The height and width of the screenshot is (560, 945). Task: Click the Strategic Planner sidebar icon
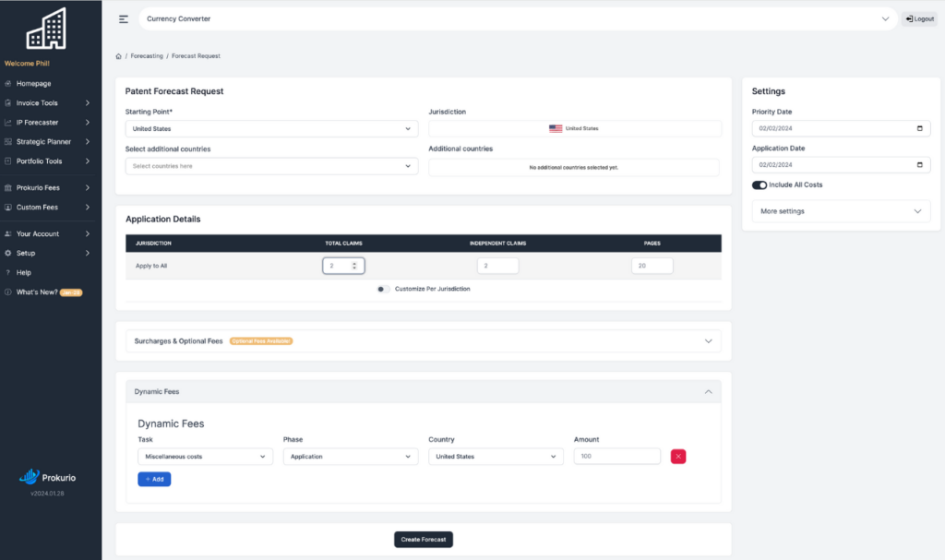(7, 142)
